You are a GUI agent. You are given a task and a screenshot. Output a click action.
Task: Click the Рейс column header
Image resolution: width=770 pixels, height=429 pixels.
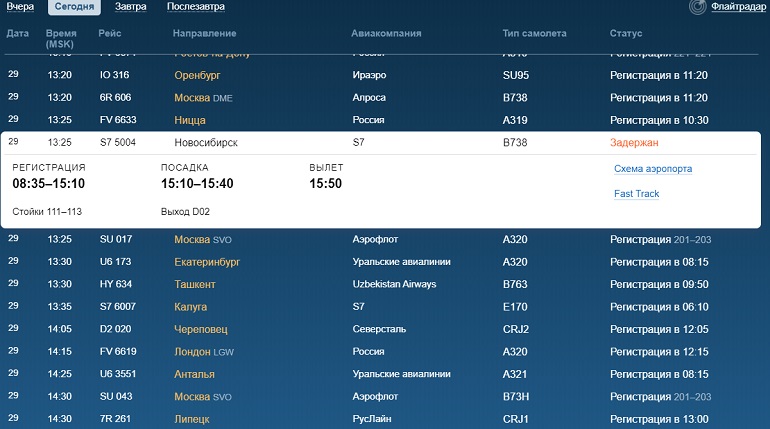110,33
